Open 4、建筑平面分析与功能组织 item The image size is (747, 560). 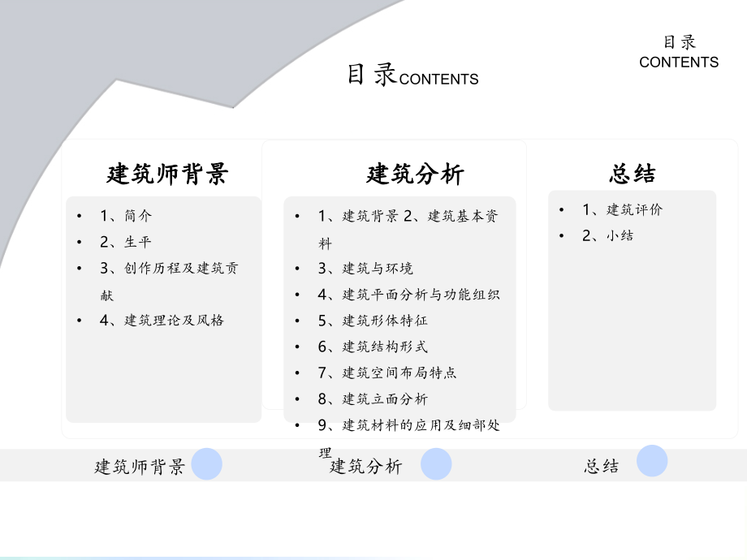pos(408,295)
